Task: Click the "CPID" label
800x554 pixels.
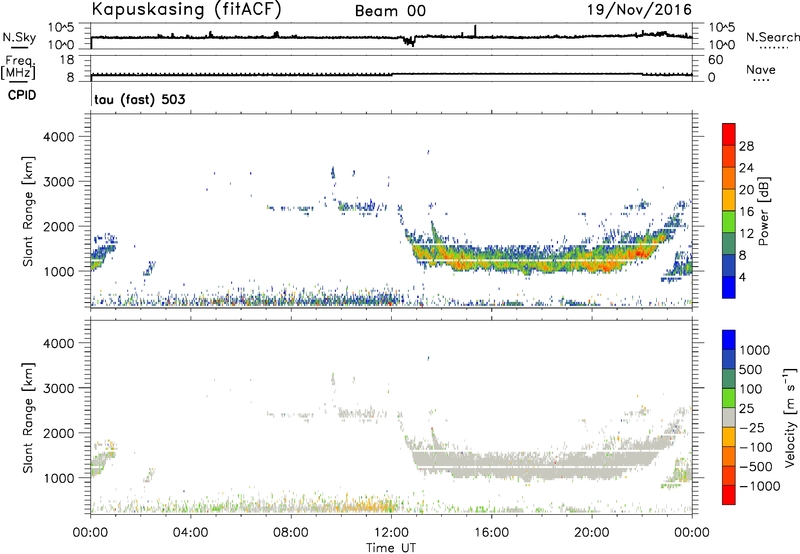Action: coord(22,95)
